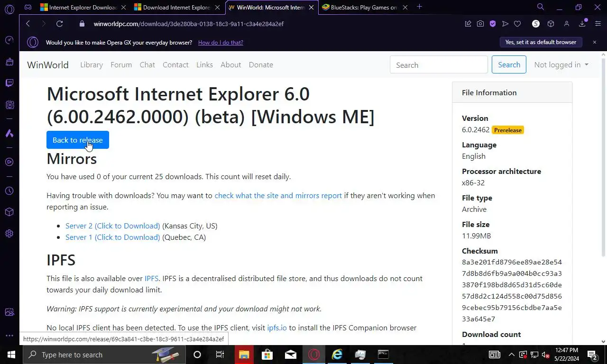Open the About nav item
607x364 pixels.
(231, 65)
